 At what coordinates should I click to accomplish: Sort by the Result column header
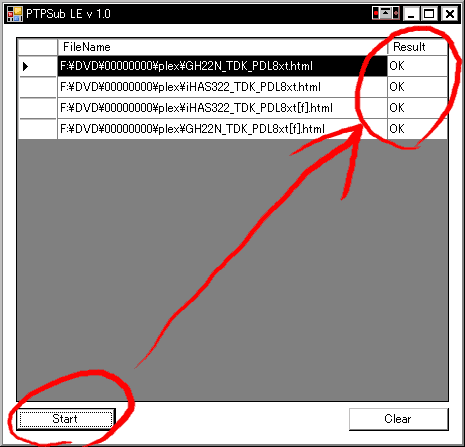coord(417,47)
